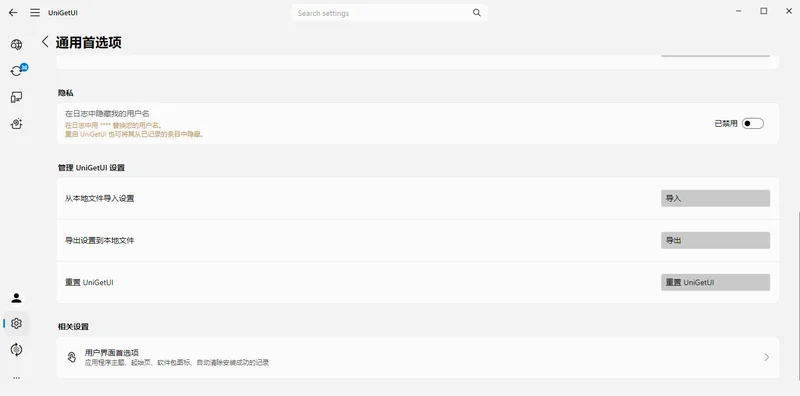Open the user account icon in sidebar
This screenshot has height=396, width=800.
pyautogui.click(x=16, y=298)
